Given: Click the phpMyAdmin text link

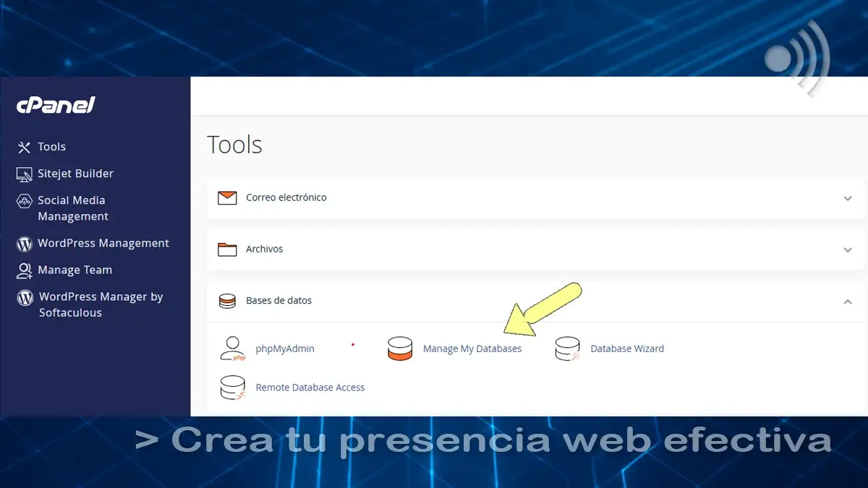Looking at the screenshot, I should [x=285, y=348].
